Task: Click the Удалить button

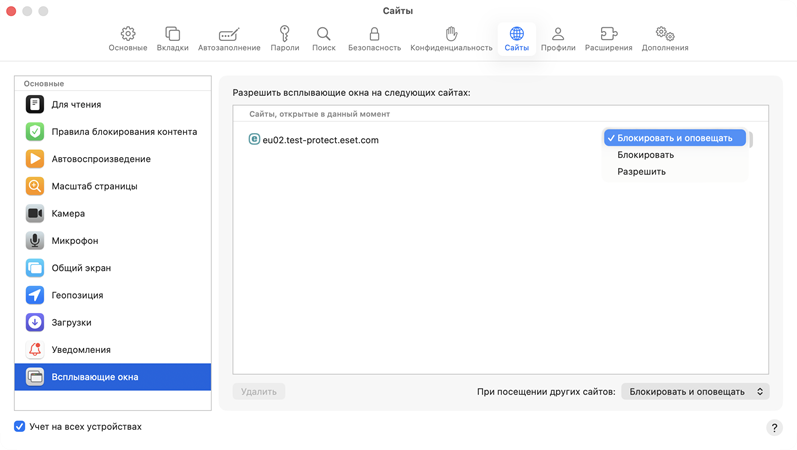Action: click(259, 392)
